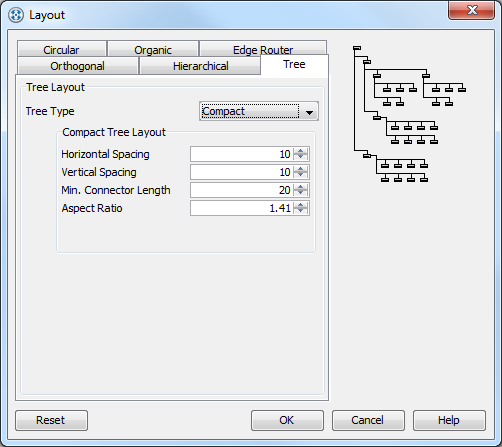502x447 pixels.
Task: Open the Hierarchical tab
Action: pyautogui.click(x=200, y=66)
